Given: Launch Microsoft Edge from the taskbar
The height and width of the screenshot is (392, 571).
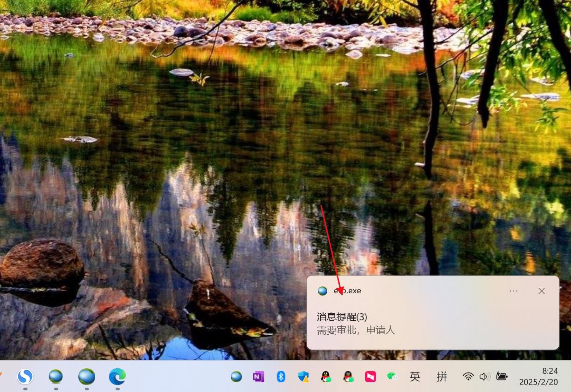Looking at the screenshot, I should [x=117, y=376].
